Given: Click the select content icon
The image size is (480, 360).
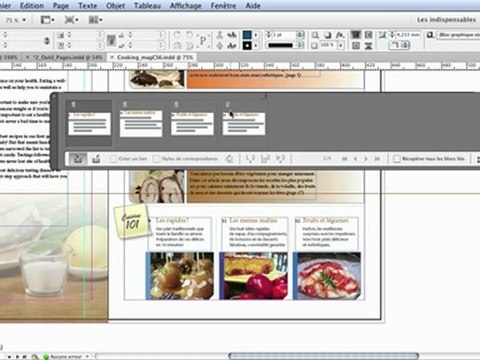Looking at the screenshot, I should [219, 45].
